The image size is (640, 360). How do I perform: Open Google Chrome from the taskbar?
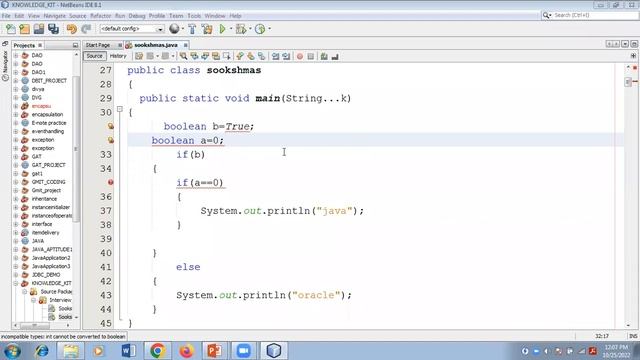click(158, 351)
